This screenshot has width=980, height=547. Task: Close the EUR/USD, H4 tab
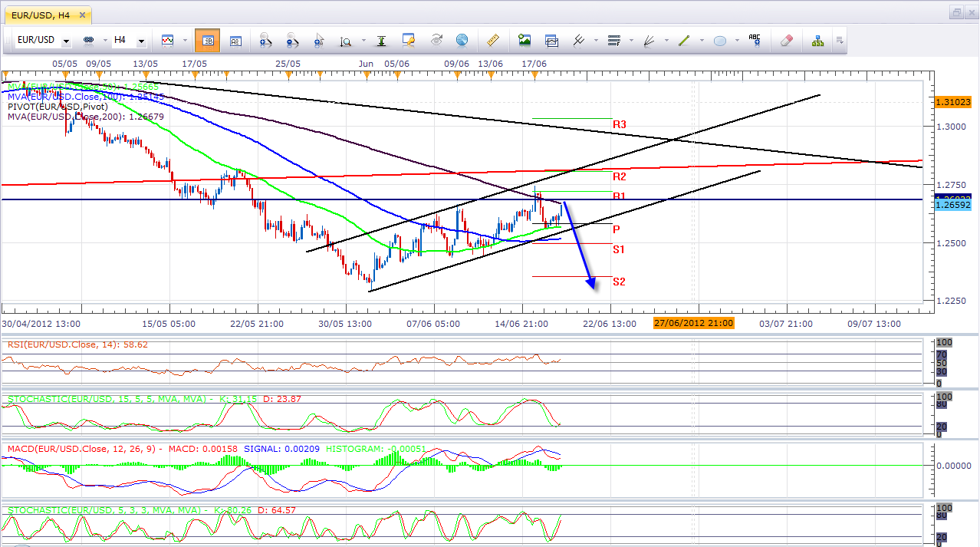coord(82,14)
